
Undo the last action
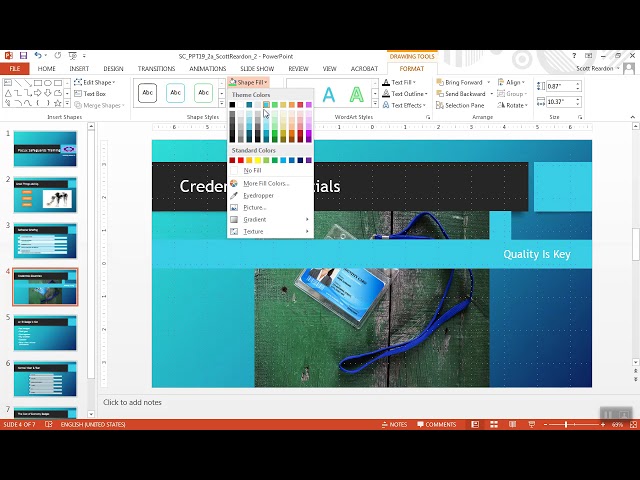(x=38, y=56)
